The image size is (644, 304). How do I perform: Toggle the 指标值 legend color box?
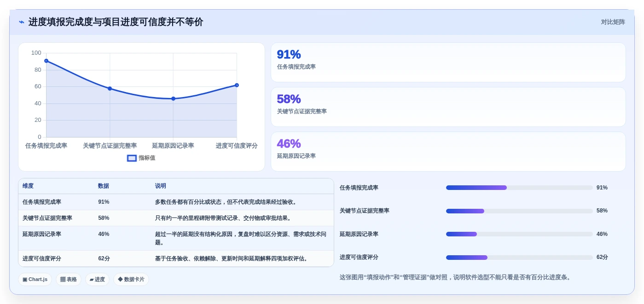[132, 158]
